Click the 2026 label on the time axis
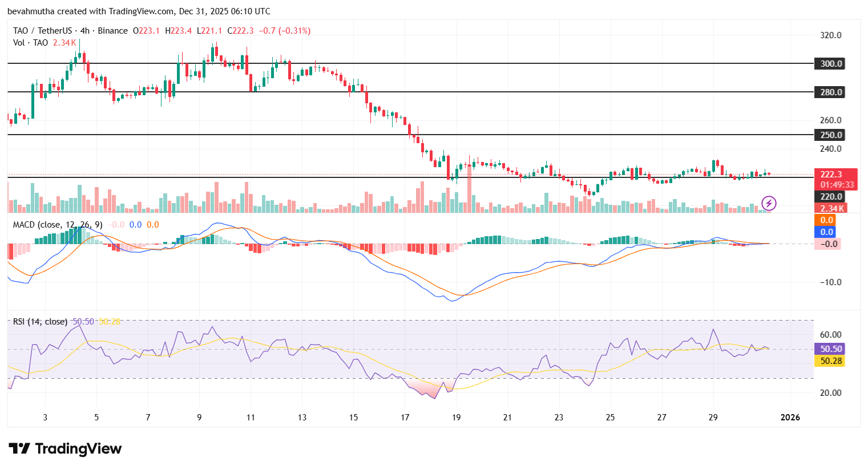This screenshot has width=868, height=470. [x=790, y=418]
